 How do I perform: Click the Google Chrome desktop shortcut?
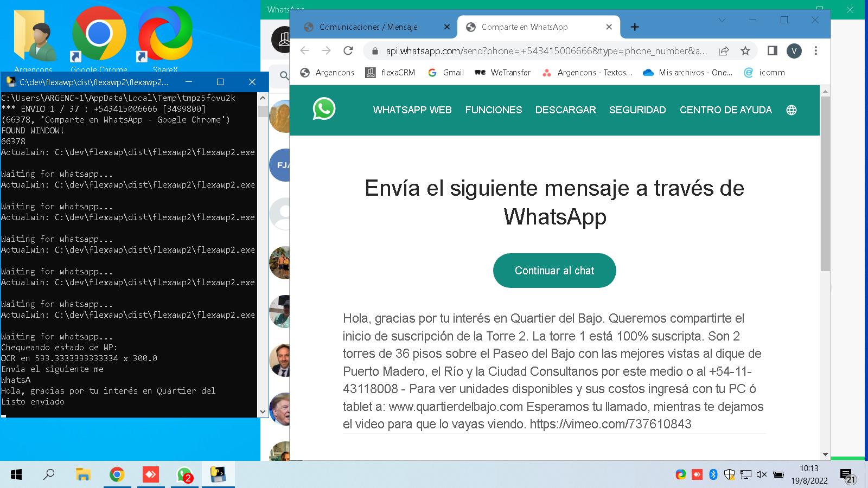click(x=99, y=39)
